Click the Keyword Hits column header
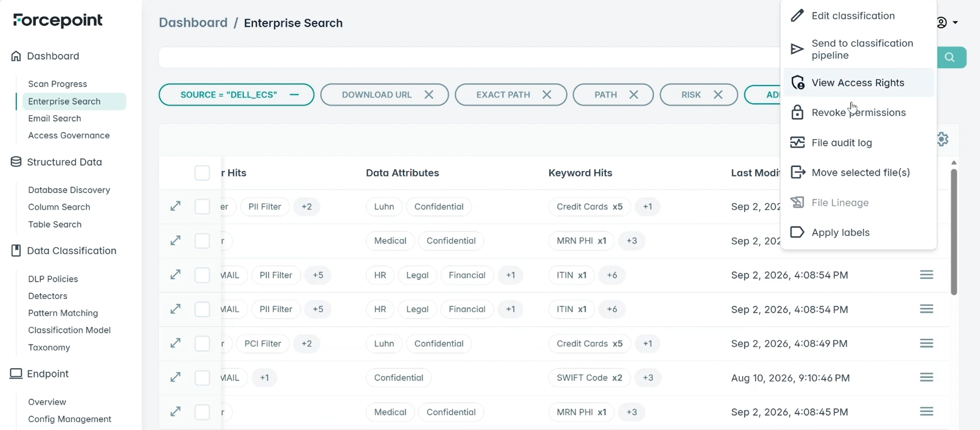This screenshot has height=430, width=980. coord(580,172)
